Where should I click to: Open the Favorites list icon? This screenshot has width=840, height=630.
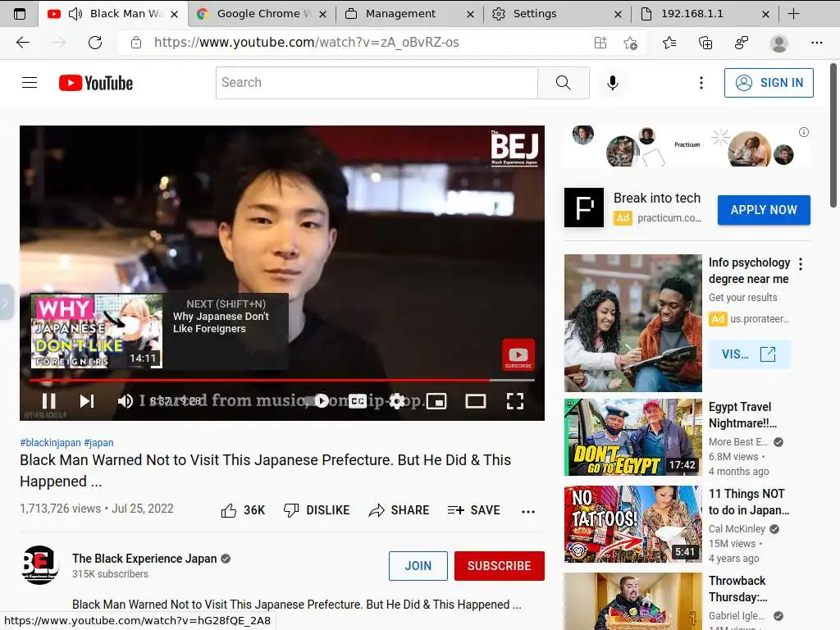point(669,43)
